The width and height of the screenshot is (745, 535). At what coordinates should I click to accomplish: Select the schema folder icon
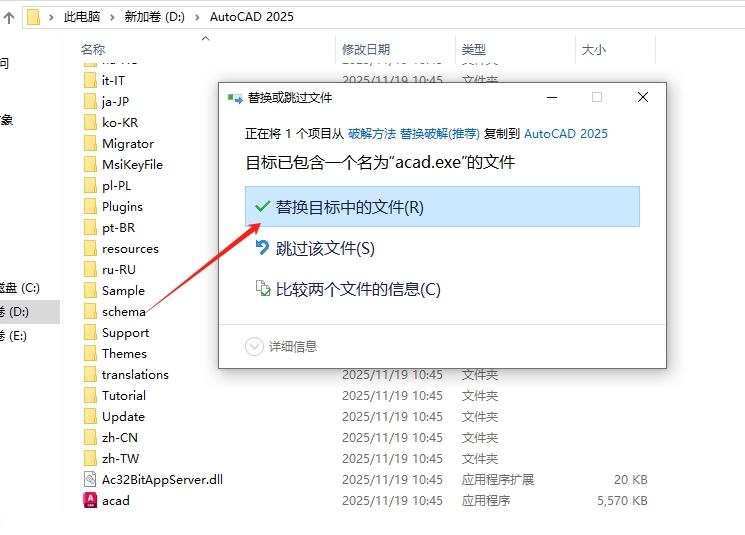click(90, 311)
